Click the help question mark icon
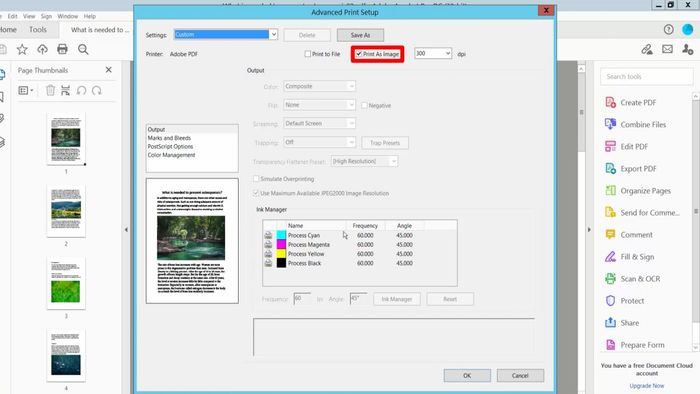 (668, 29)
